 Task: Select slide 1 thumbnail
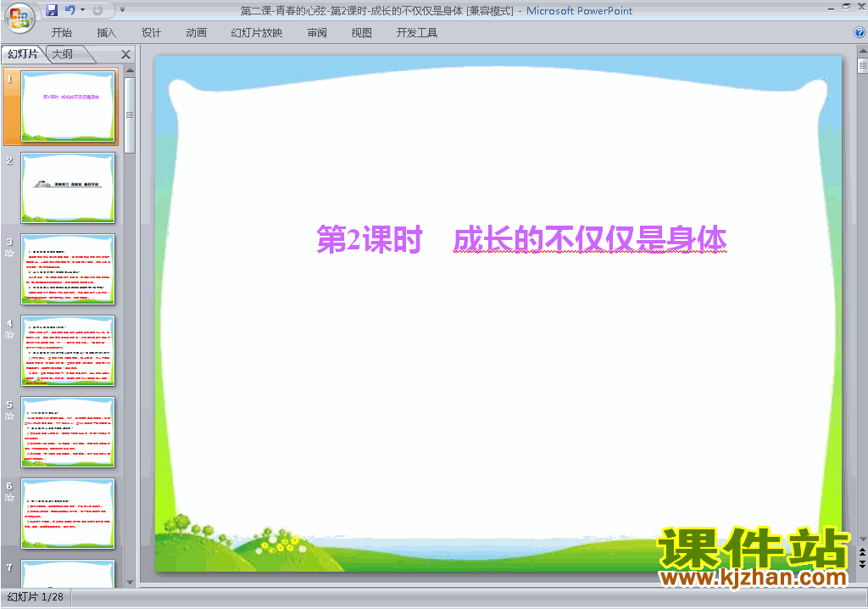click(x=68, y=106)
